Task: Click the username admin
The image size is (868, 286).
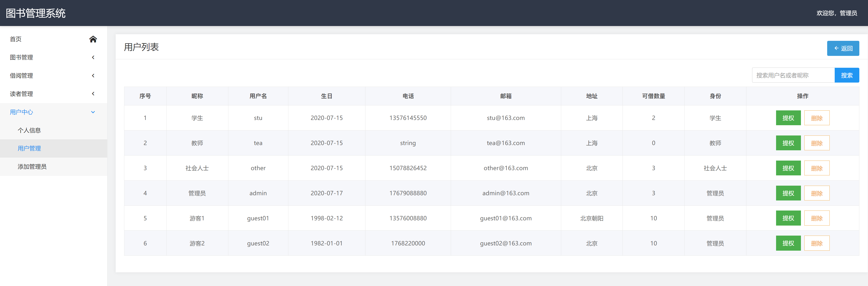Action: point(258,193)
